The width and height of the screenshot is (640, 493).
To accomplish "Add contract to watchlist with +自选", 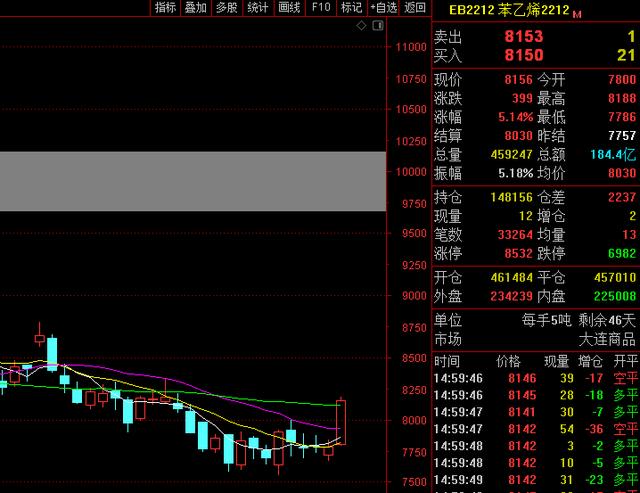I will [x=383, y=7].
